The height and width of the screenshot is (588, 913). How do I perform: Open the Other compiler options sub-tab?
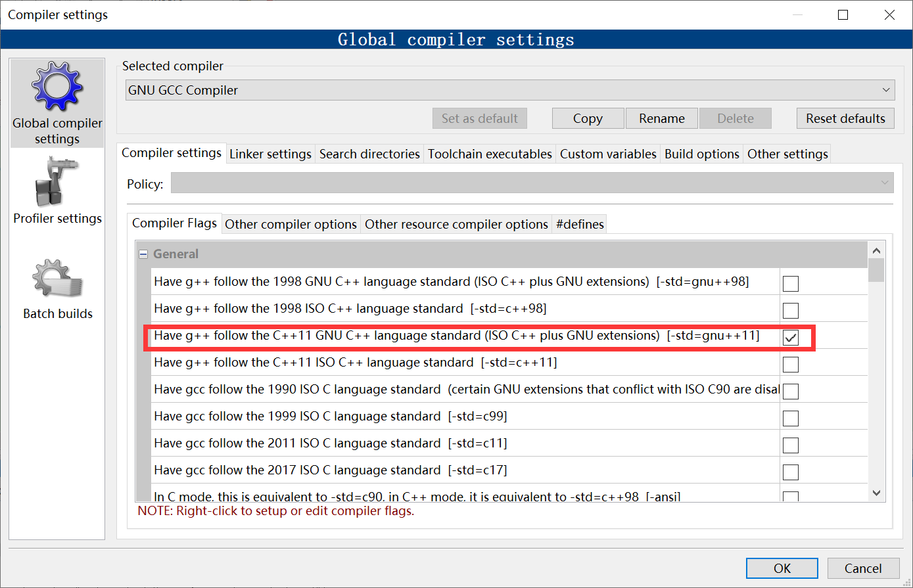(x=291, y=224)
